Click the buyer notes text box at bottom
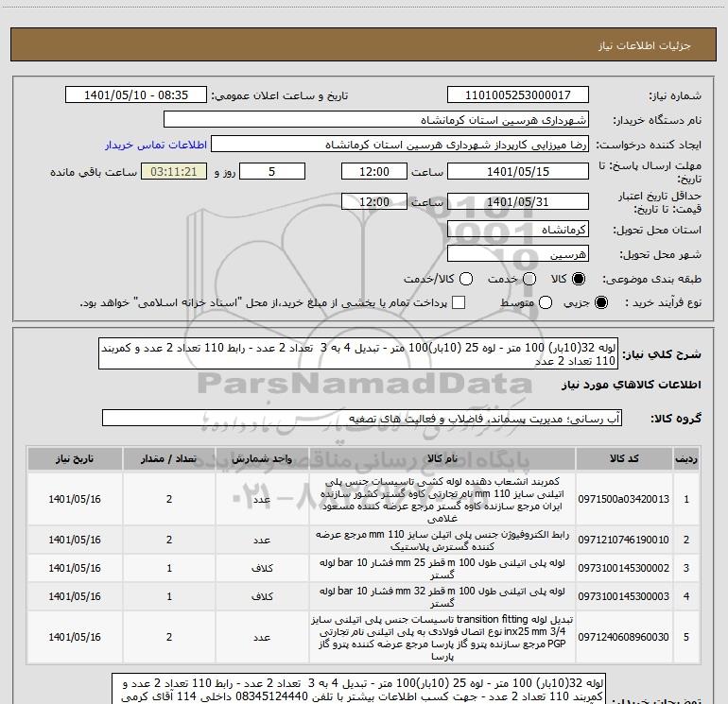The width and height of the screenshot is (728, 704). (x=359, y=689)
